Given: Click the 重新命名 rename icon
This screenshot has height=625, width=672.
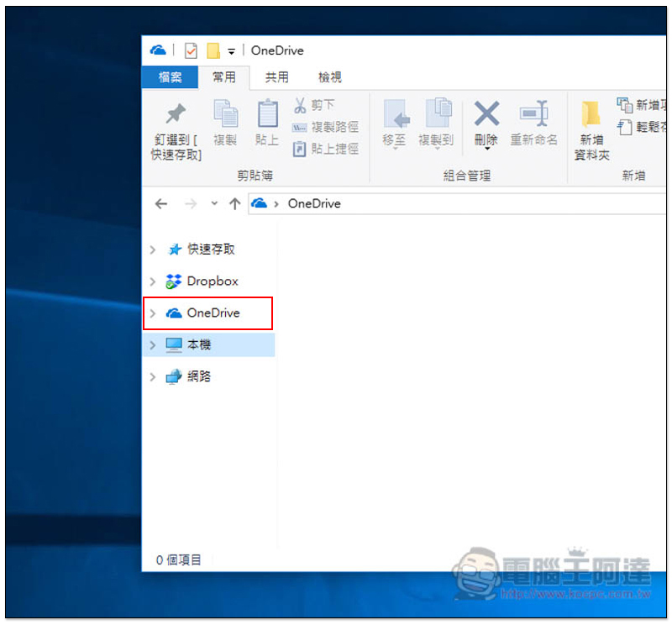Looking at the screenshot, I should click(533, 113).
